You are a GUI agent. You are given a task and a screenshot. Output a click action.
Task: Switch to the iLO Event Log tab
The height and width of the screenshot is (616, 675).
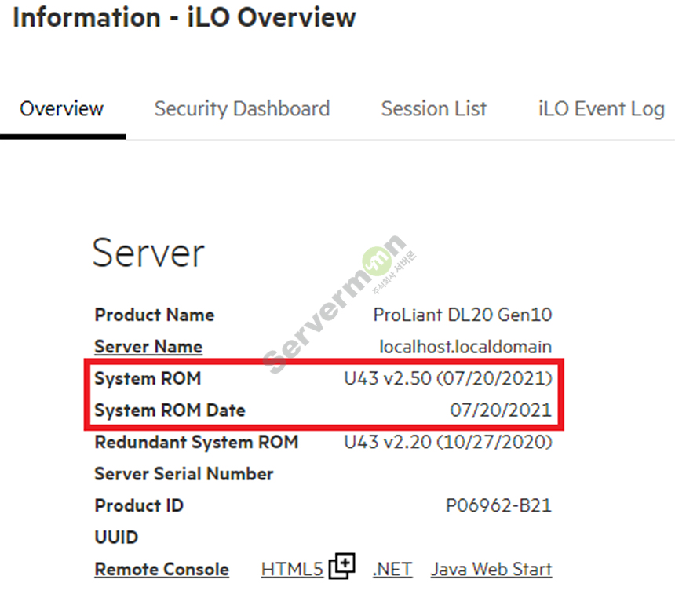(x=602, y=109)
